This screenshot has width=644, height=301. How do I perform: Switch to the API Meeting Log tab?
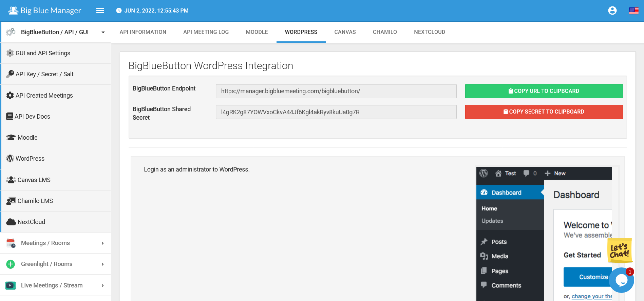206,32
